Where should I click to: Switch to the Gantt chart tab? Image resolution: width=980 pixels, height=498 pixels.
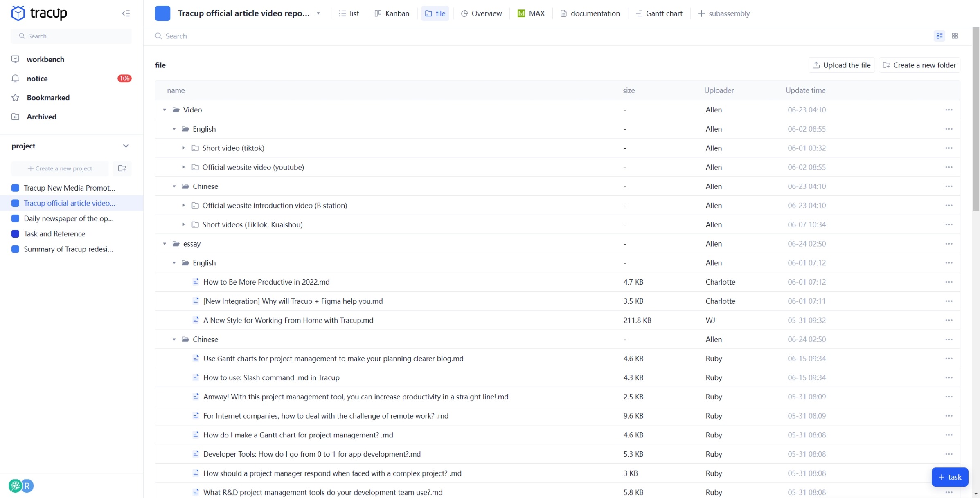[x=659, y=13]
